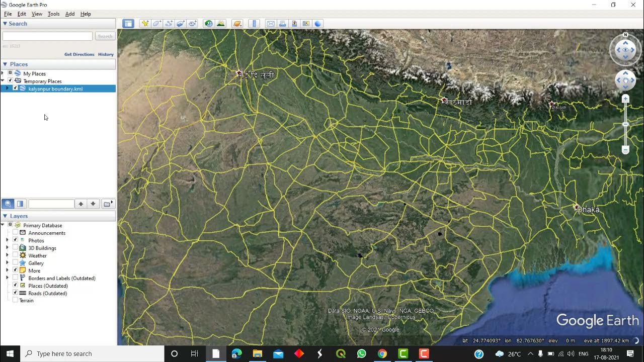Viewport: 644px width, 362px height.
Task: Open Google Chrome from the taskbar
Action: (x=382, y=353)
